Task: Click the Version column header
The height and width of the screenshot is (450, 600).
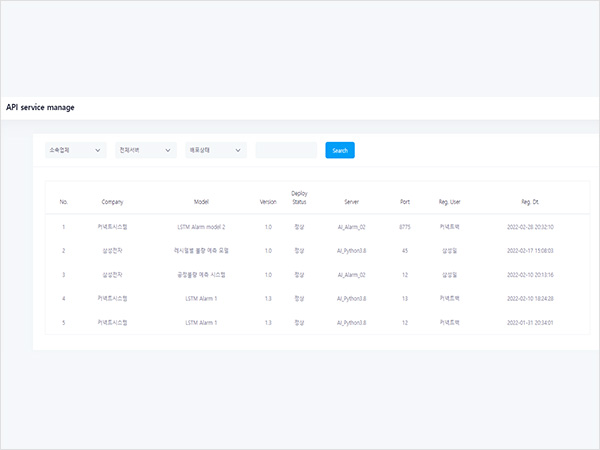Action: 268,201
